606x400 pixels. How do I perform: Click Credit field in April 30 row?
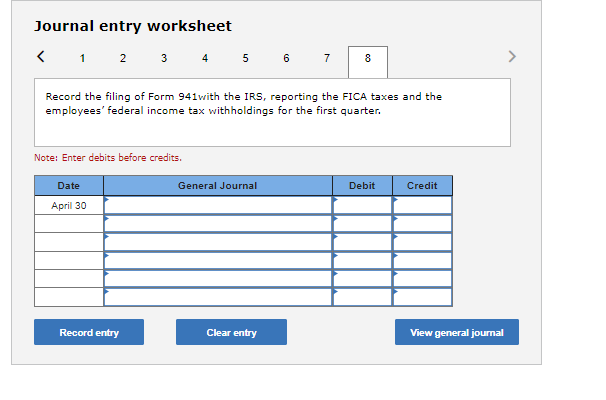coord(422,205)
